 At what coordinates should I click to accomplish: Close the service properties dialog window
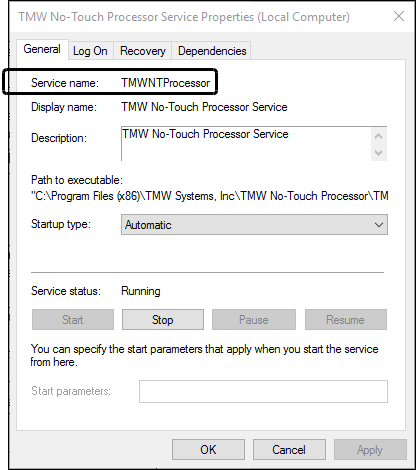[x=399, y=16]
